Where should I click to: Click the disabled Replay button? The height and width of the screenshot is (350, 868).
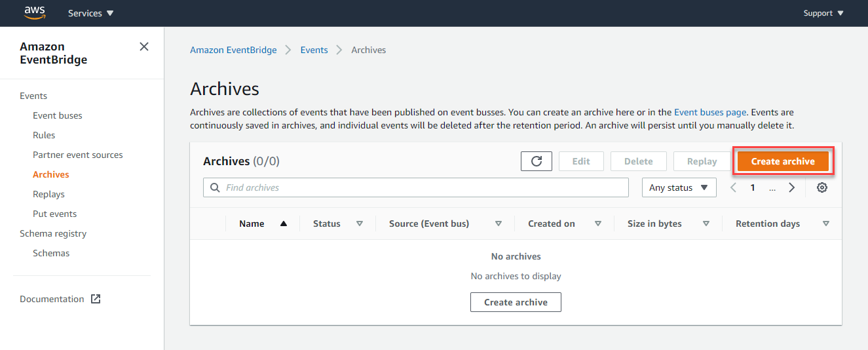[702, 161]
